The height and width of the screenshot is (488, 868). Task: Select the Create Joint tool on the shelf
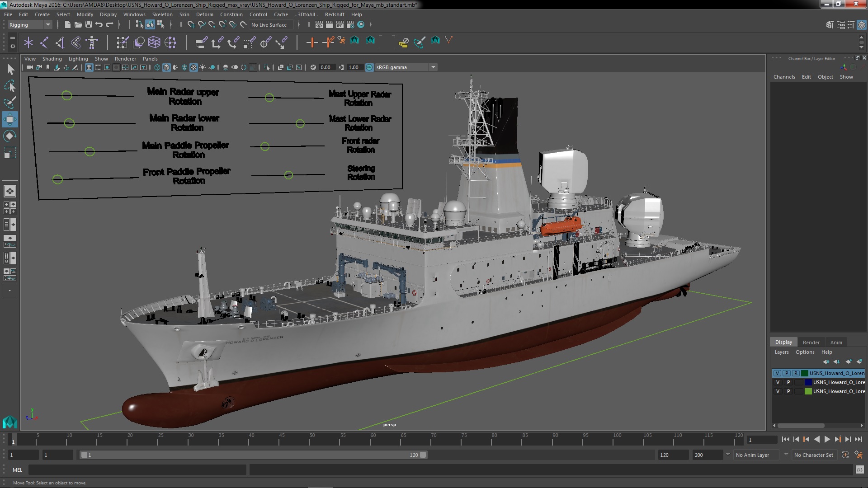point(44,42)
